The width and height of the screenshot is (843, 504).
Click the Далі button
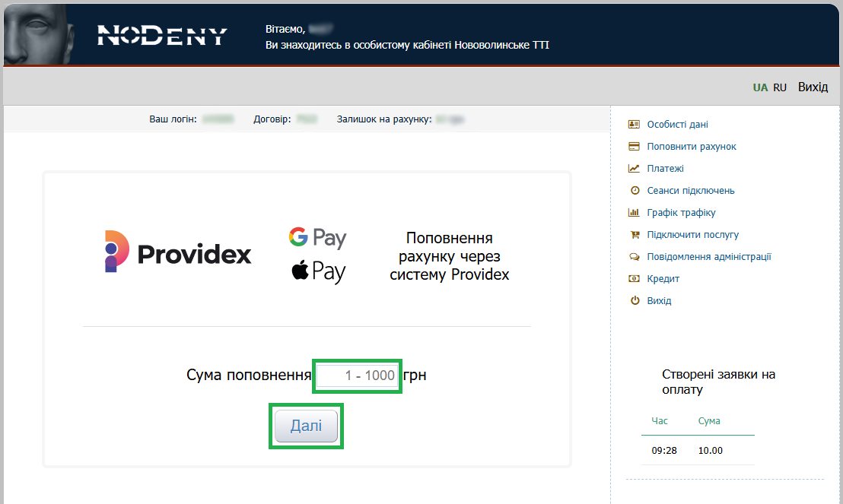click(306, 426)
